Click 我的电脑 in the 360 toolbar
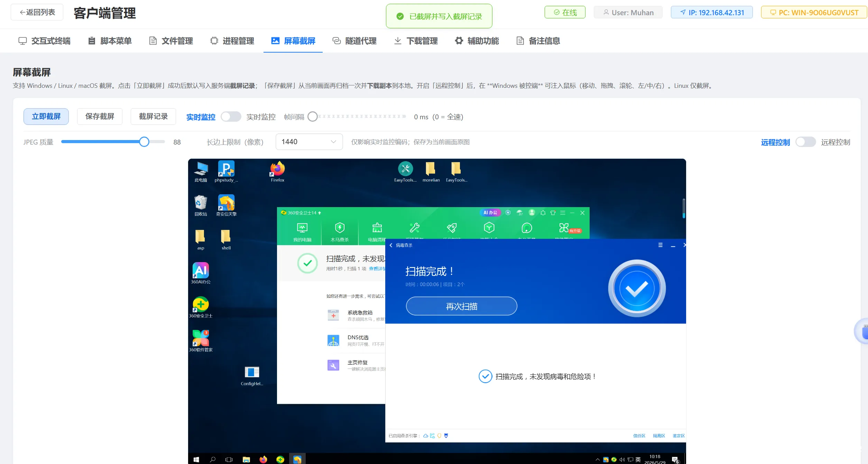The image size is (868, 464). (302, 232)
